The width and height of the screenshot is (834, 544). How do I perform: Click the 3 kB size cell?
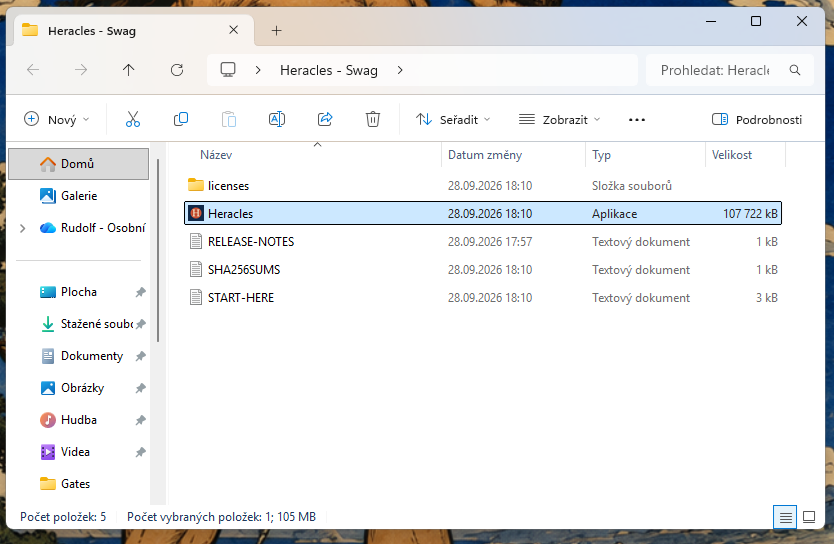pos(767,298)
